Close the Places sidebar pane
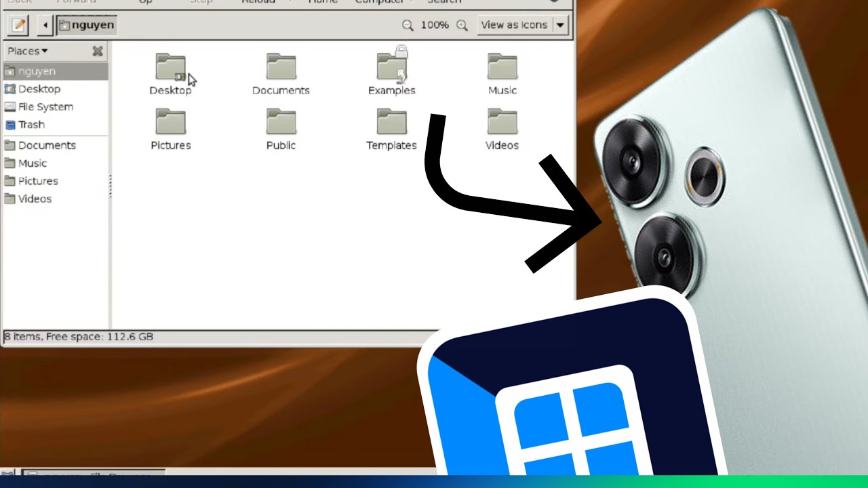Image resolution: width=868 pixels, height=488 pixels. [98, 51]
